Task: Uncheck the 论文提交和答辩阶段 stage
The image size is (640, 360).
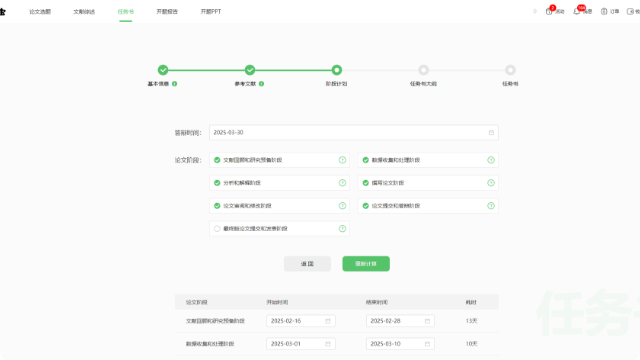Action: coord(366,206)
